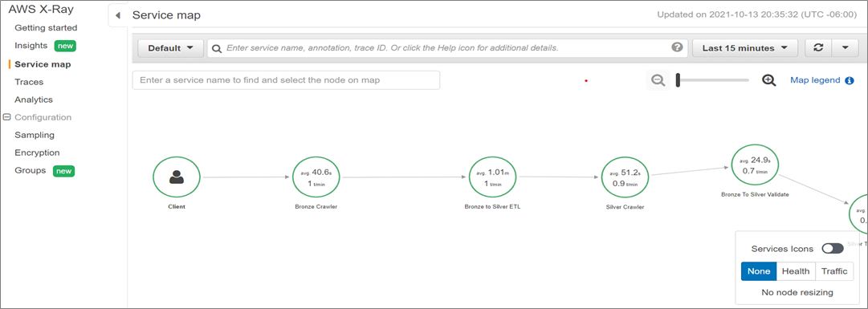
Task: Go to Analytics in the sidebar
Action: (34, 100)
